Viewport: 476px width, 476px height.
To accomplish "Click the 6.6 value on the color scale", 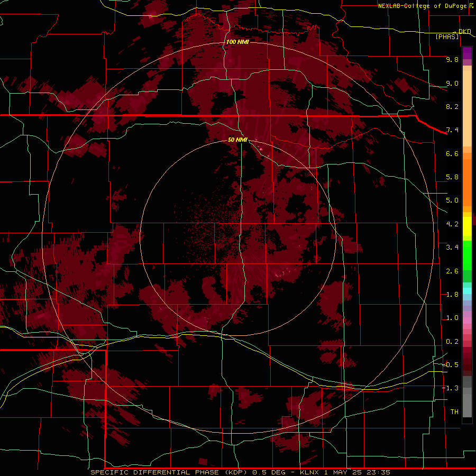I will pos(452,153).
